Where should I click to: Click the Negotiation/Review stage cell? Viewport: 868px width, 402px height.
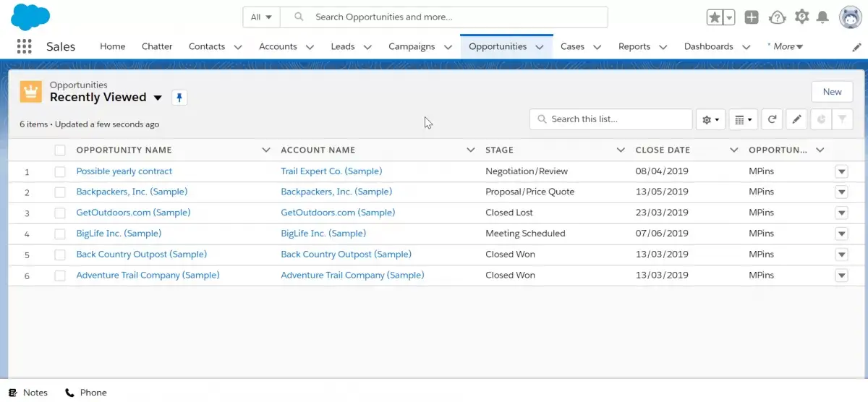(x=527, y=171)
